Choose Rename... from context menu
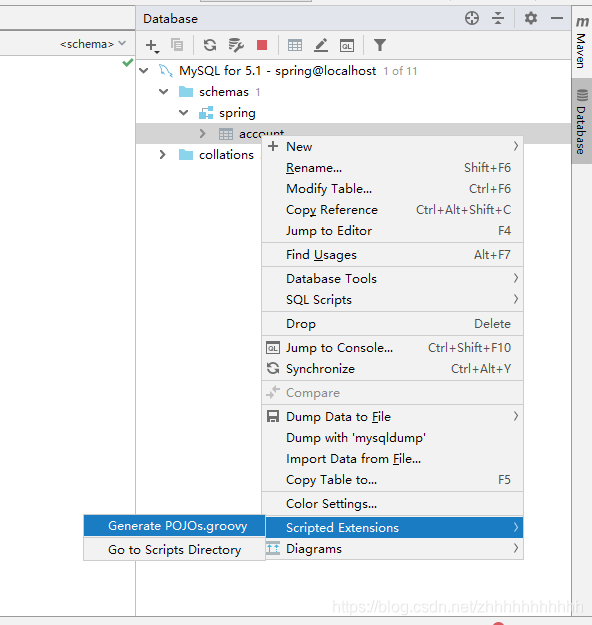 392,168
